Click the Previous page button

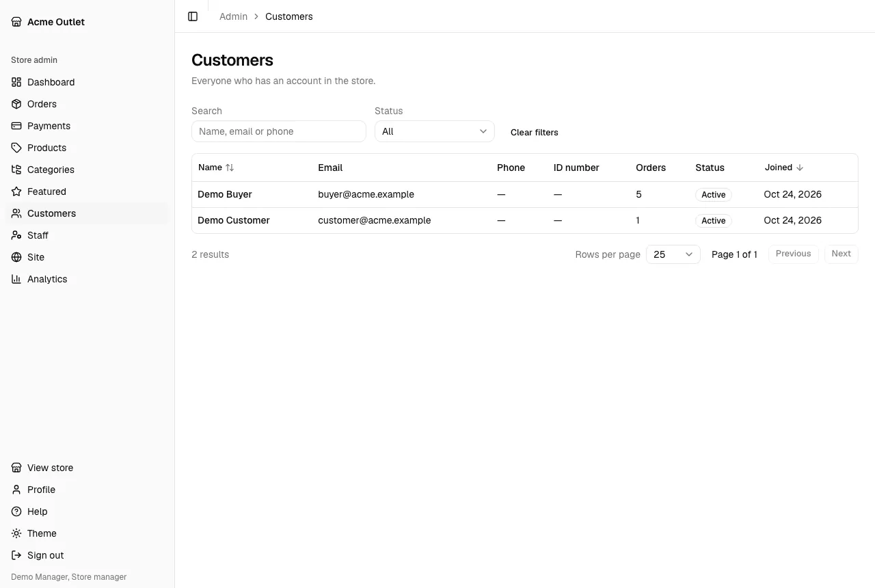pos(793,254)
